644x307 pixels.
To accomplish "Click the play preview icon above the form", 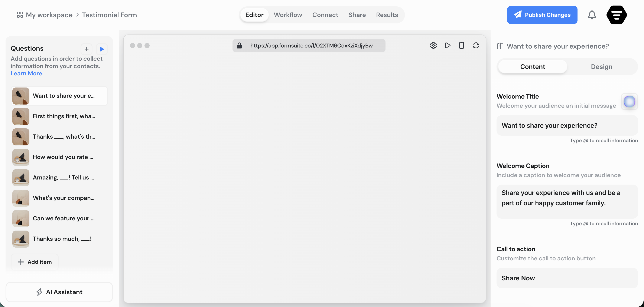I will point(448,45).
